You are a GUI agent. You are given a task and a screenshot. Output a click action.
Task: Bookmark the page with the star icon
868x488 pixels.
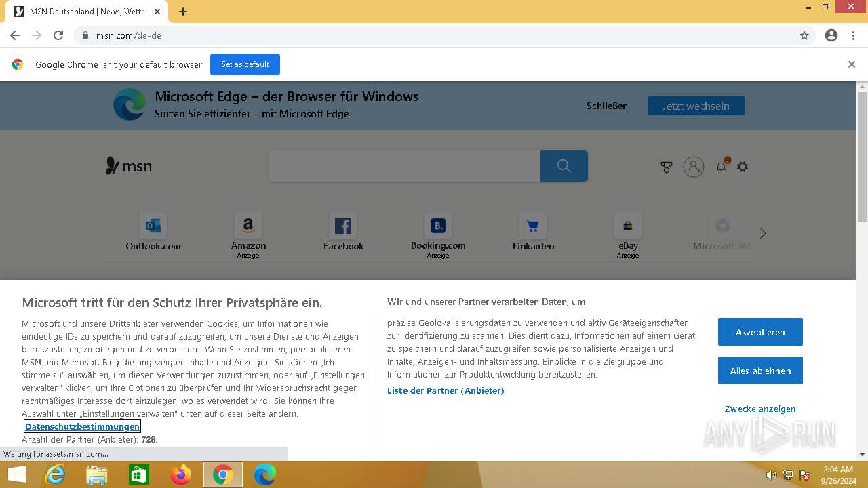click(804, 35)
